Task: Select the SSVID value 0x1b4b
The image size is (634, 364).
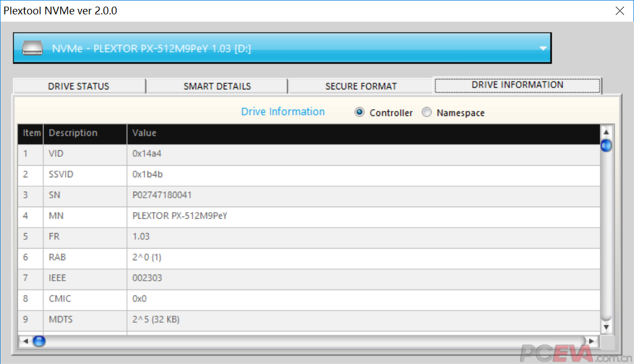Action: point(148,175)
